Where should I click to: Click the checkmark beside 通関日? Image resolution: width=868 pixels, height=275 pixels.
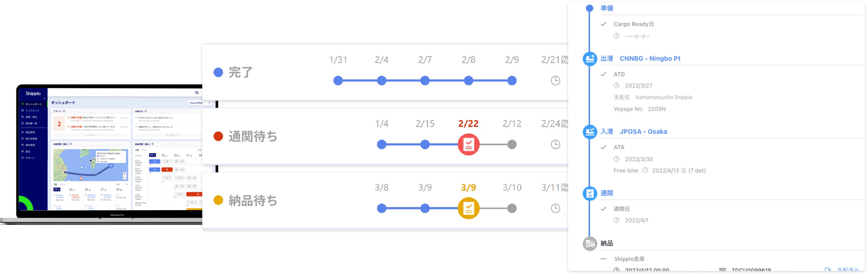(604, 209)
